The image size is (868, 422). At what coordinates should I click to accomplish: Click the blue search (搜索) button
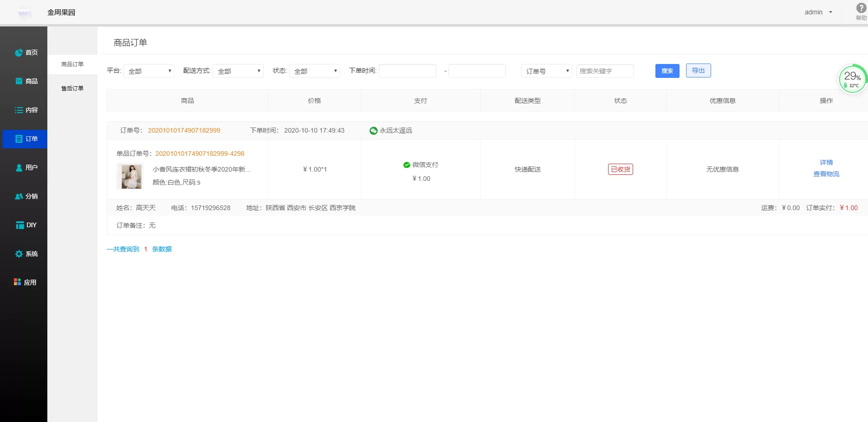pos(667,71)
